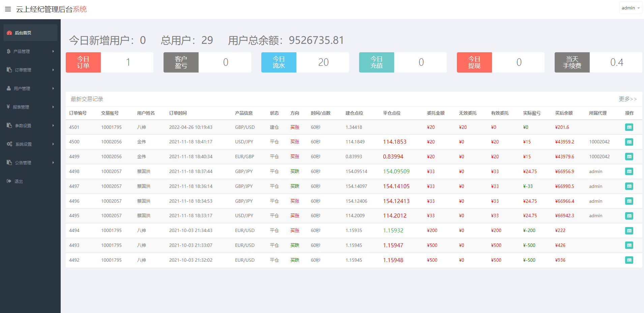This screenshot has width=644, height=313.
Task: Click the 公告管理 announcements icon
Action: 9,162
